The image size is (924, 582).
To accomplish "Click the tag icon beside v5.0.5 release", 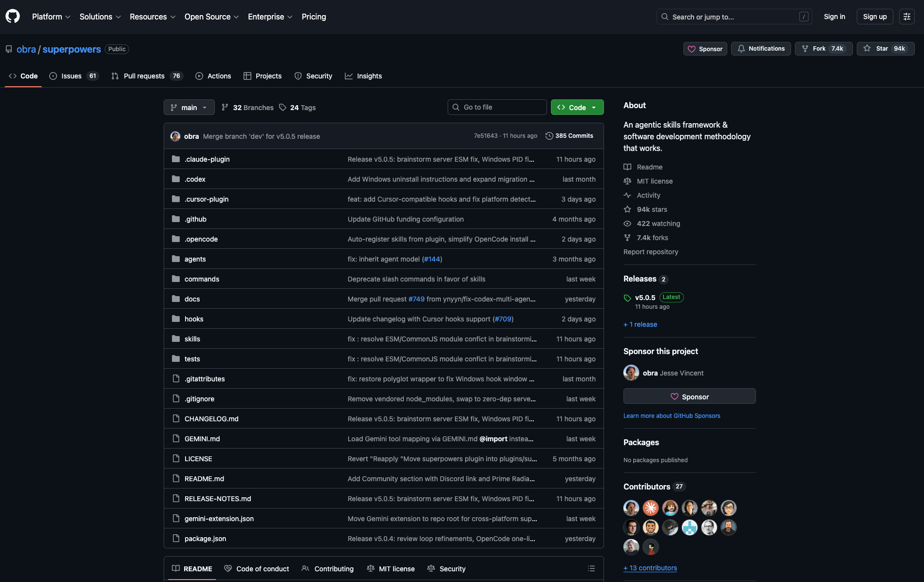I will point(627,298).
